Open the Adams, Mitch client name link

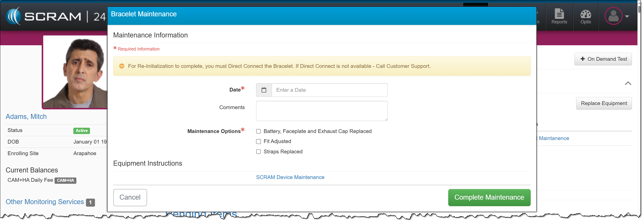tap(26, 117)
